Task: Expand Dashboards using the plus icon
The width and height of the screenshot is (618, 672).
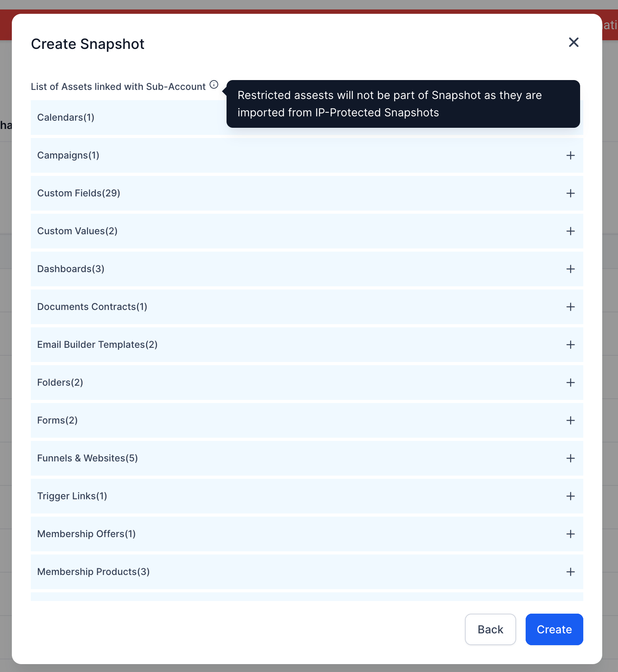Action: 570,269
